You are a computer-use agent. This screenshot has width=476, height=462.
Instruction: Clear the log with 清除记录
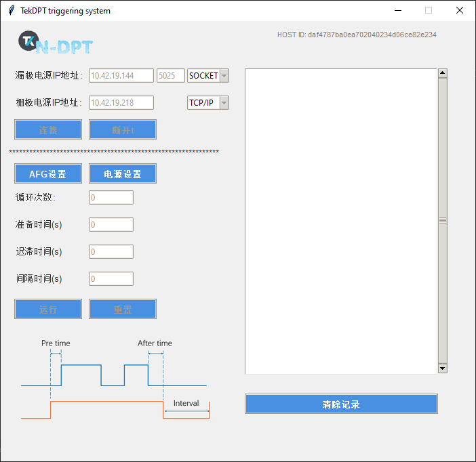tap(341, 404)
